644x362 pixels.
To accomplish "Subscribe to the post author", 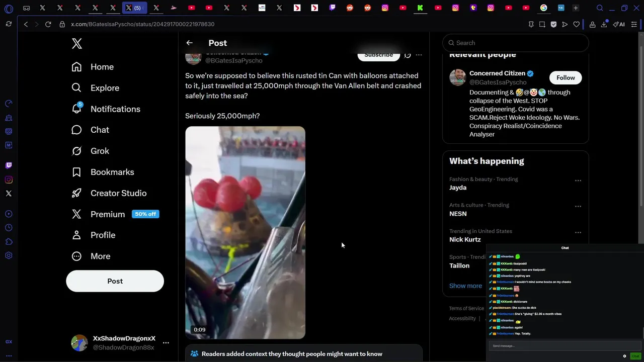I will pos(378,55).
